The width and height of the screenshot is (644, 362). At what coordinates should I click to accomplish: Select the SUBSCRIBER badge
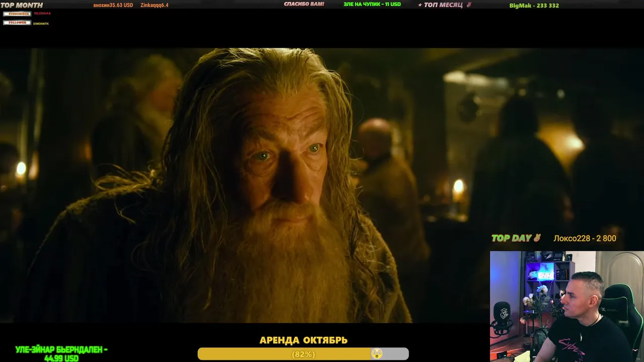[17, 14]
